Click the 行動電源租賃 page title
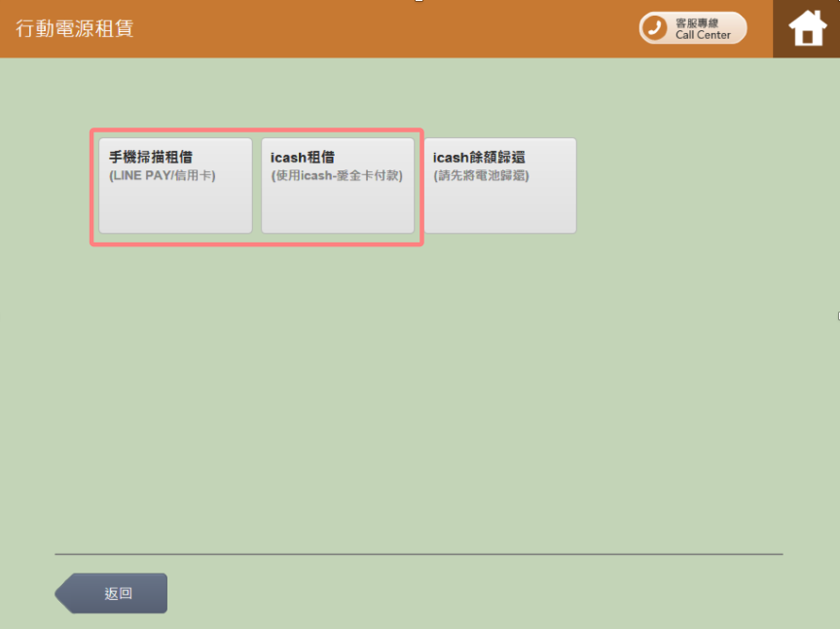Viewport: 840px width, 629px height. (x=75, y=28)
